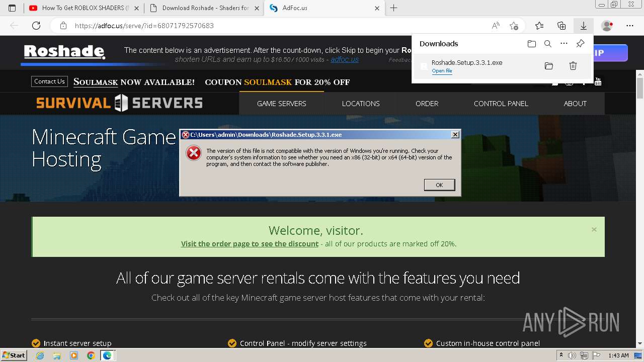Show hidden tray icons arrow
Screen dimensions: 644x362
(x=561, y=355)
